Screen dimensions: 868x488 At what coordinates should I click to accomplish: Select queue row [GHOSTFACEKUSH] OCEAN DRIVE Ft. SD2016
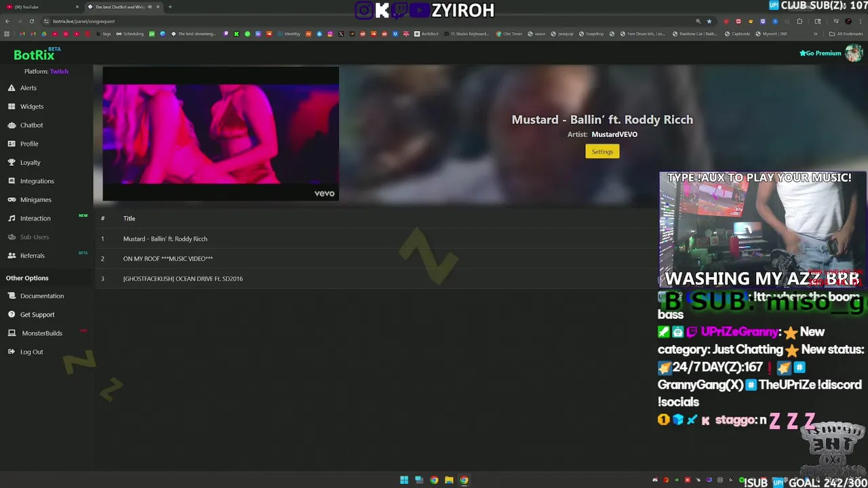click(376, 279)
